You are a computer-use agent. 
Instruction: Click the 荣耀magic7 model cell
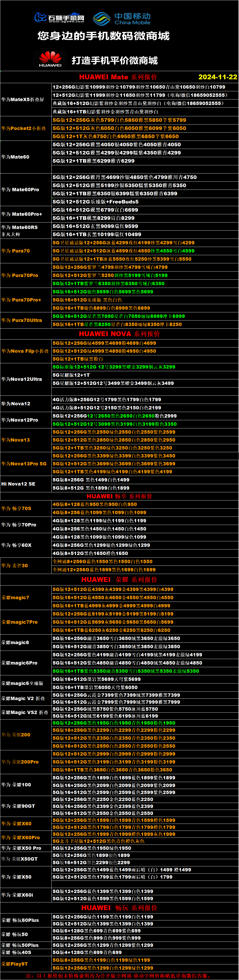click(25, 598)
